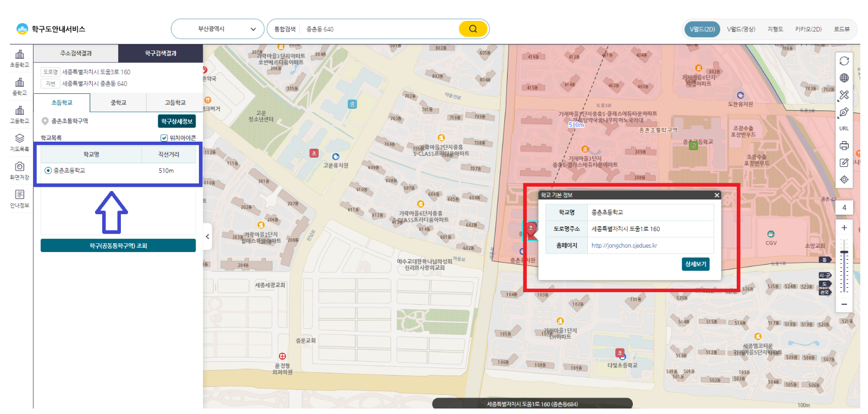Select the measure tool icon

(844, 95)
